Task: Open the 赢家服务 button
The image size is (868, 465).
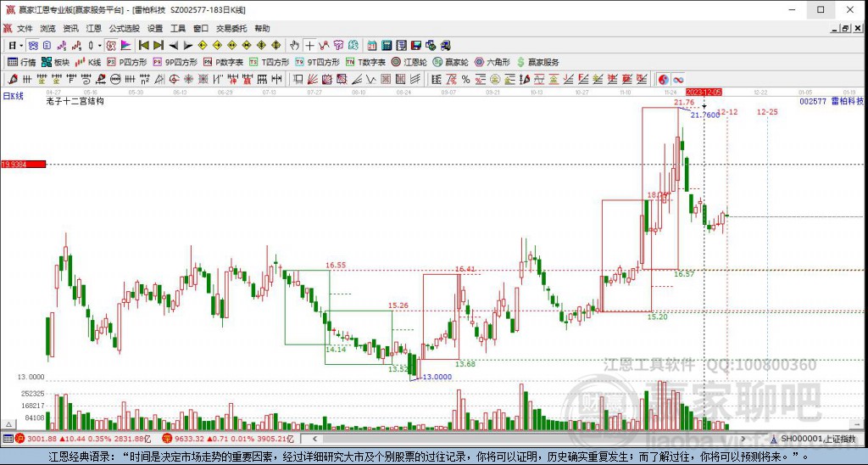Action: [537, 62]
